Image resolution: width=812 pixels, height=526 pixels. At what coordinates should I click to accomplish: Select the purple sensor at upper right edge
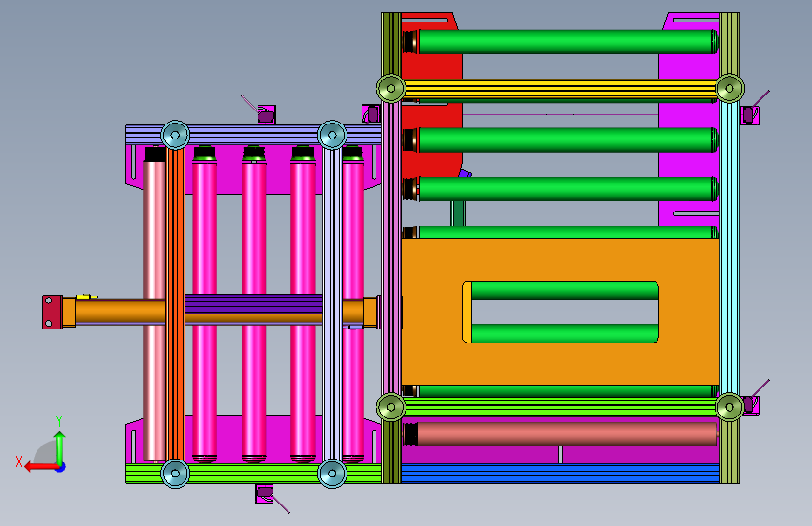[x=749, y=115]
